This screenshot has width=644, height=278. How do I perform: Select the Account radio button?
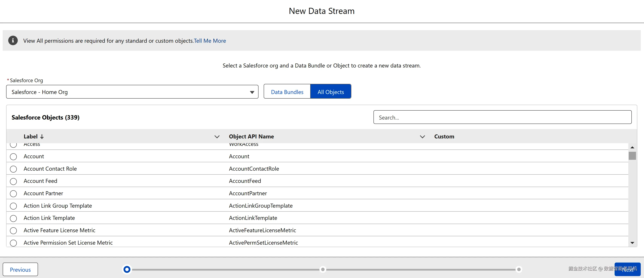coord(14,157)
